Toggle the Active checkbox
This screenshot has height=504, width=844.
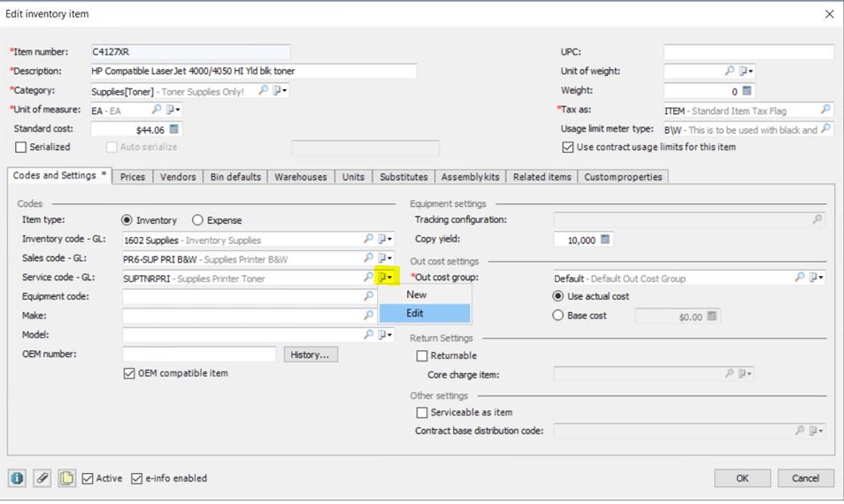[88, 478]
